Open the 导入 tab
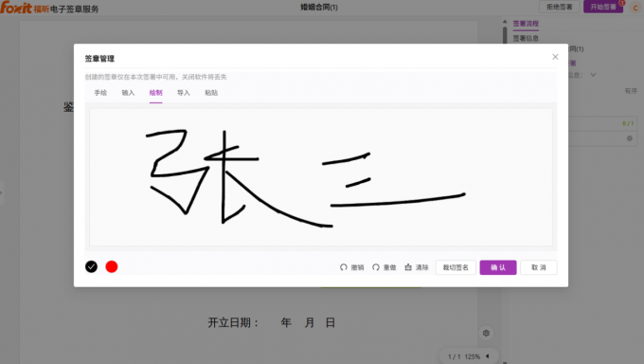Screen dimensions: 644x364 pos(183,93)
